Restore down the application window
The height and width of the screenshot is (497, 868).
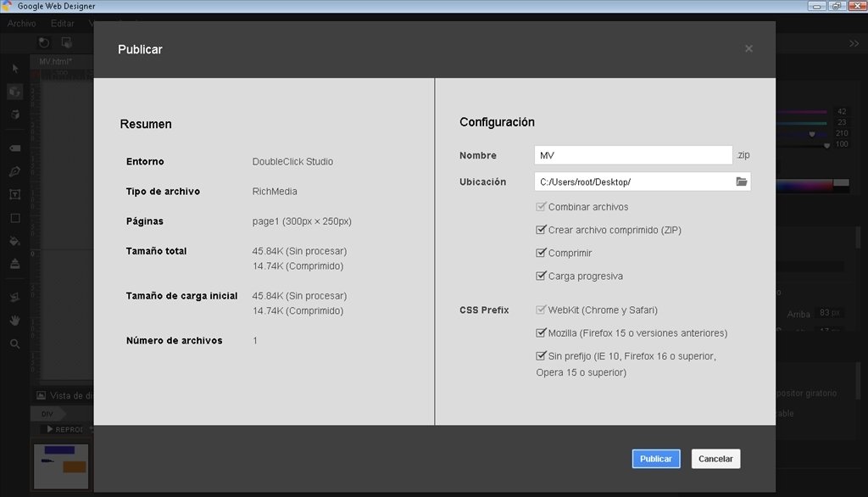[x=836, y=6]
